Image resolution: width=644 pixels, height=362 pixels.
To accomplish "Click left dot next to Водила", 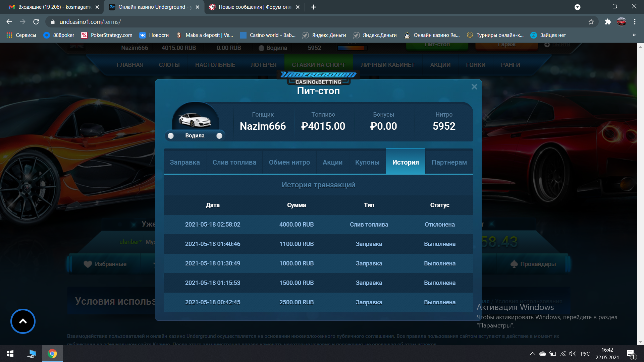I will [171, 136].
